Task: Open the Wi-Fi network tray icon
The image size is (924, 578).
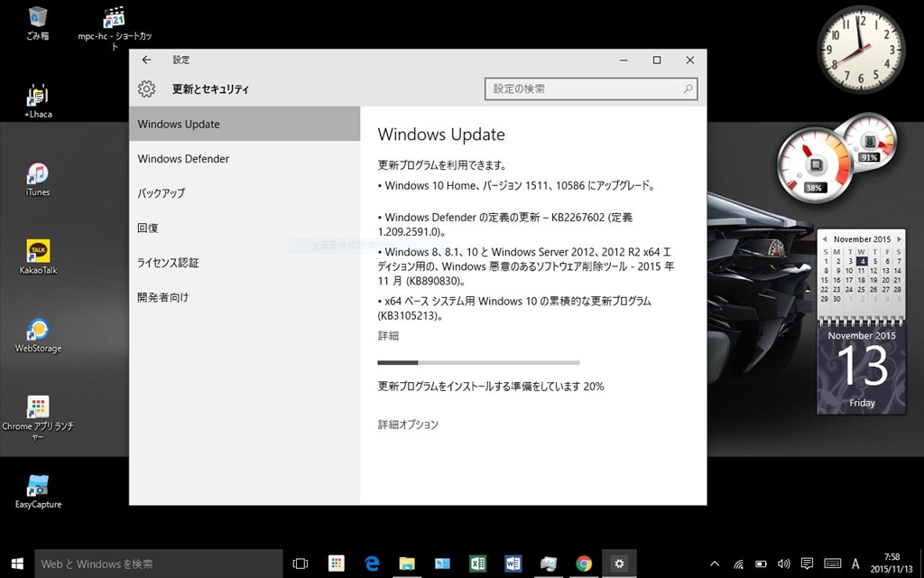Action: [738, 564]
